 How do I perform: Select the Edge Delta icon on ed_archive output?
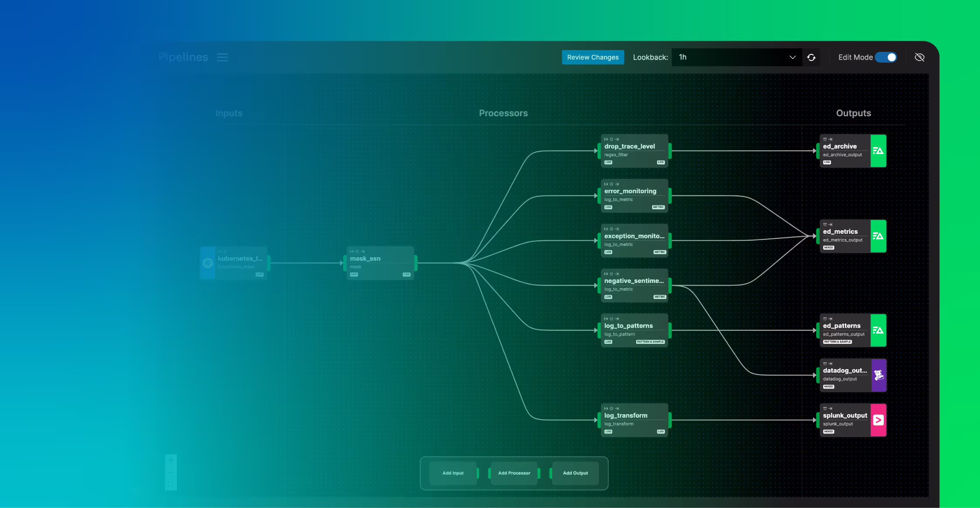(x=879, y=151)
